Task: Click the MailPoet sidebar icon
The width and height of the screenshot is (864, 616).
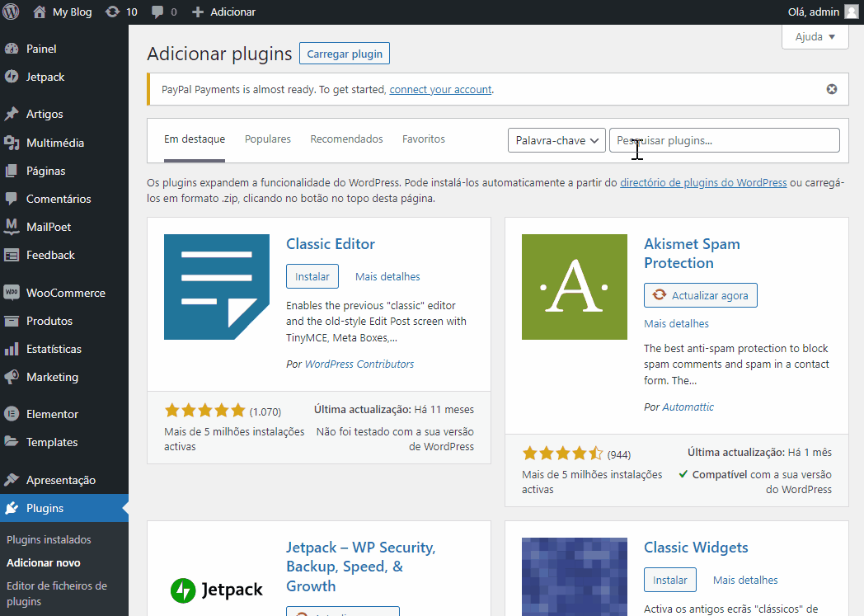Action: [12, 227]
